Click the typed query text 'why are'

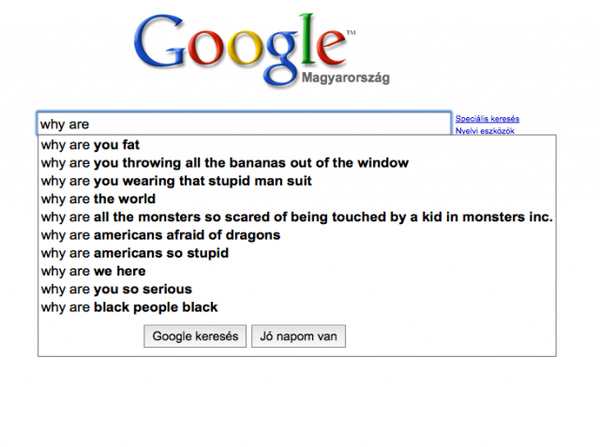(x=64, y=124)
